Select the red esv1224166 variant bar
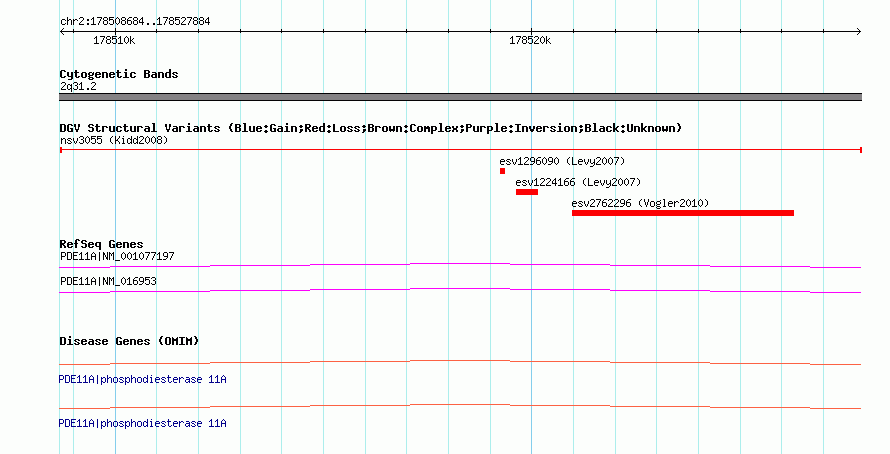This screenshot has height=454, width=890. click(x=527, y=192)
